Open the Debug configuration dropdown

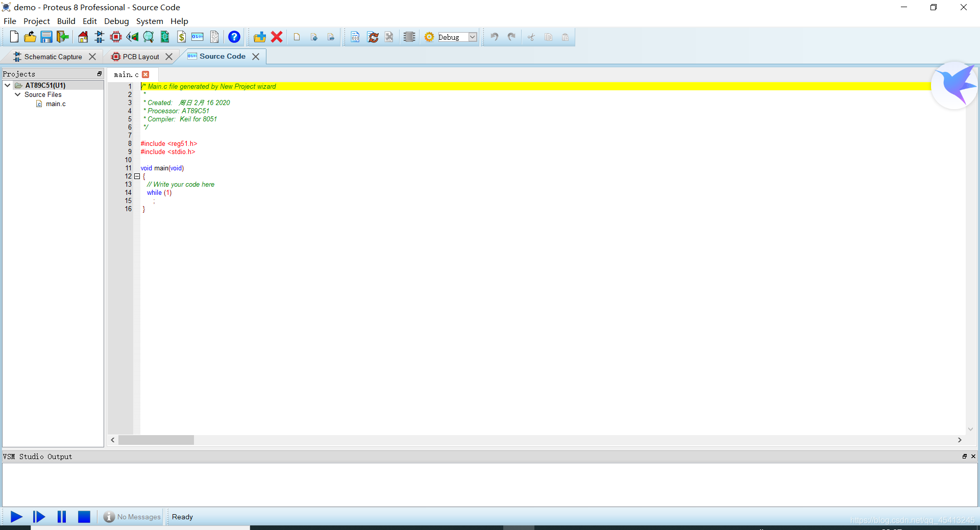click(473, 37)
